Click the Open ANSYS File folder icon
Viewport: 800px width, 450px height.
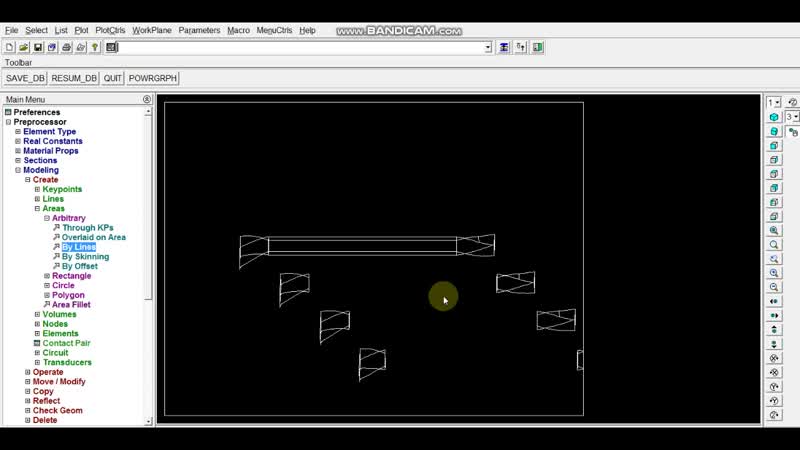tap(23, 47)
